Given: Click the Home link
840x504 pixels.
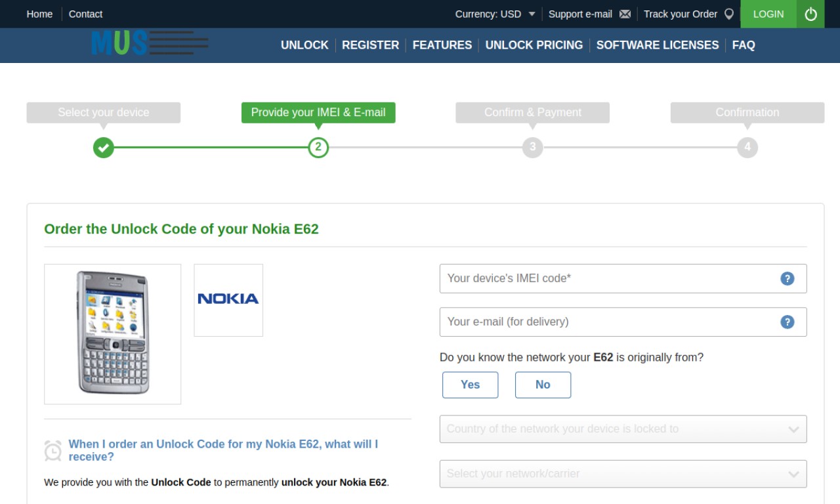Looking at the screenshot, I should click(39, 14).
